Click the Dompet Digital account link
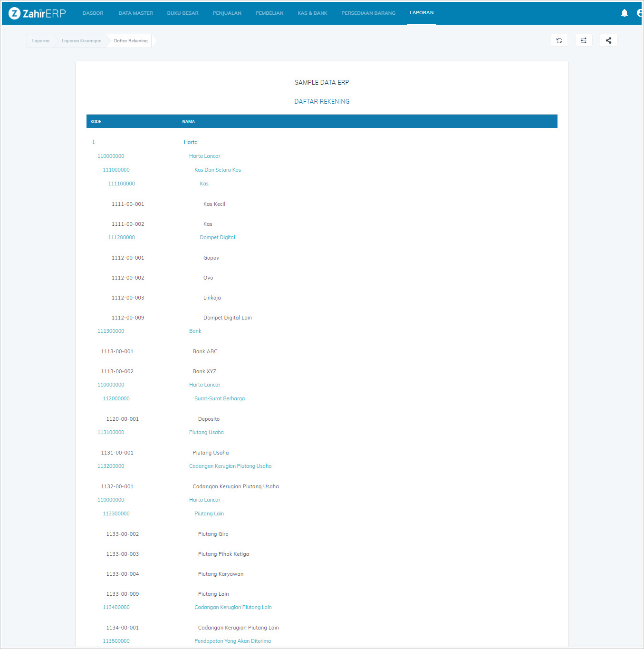The height and width of the screenshot is (649, 644). (x=217, y=237)
